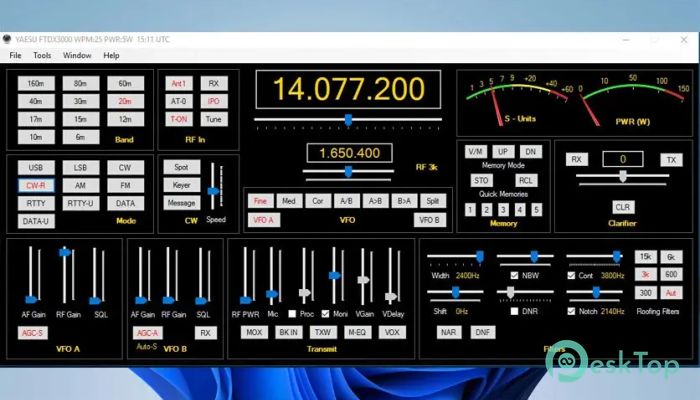This screenshot has height=400, width=700.
Task: Select the 15k roofing filter
Action: [646, 257]
